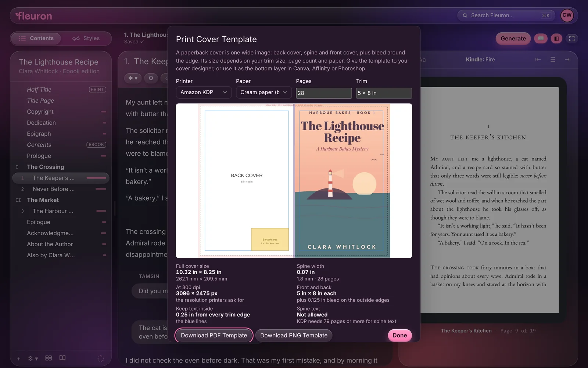Click the dotted circle progress icon
Viewport: 588px width, 368px height.
(101, 358)
